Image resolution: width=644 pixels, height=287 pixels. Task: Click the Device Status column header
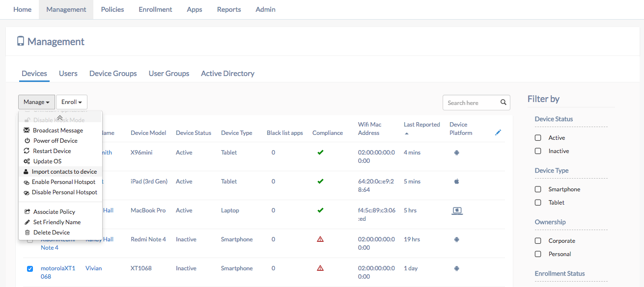[194, 133]
